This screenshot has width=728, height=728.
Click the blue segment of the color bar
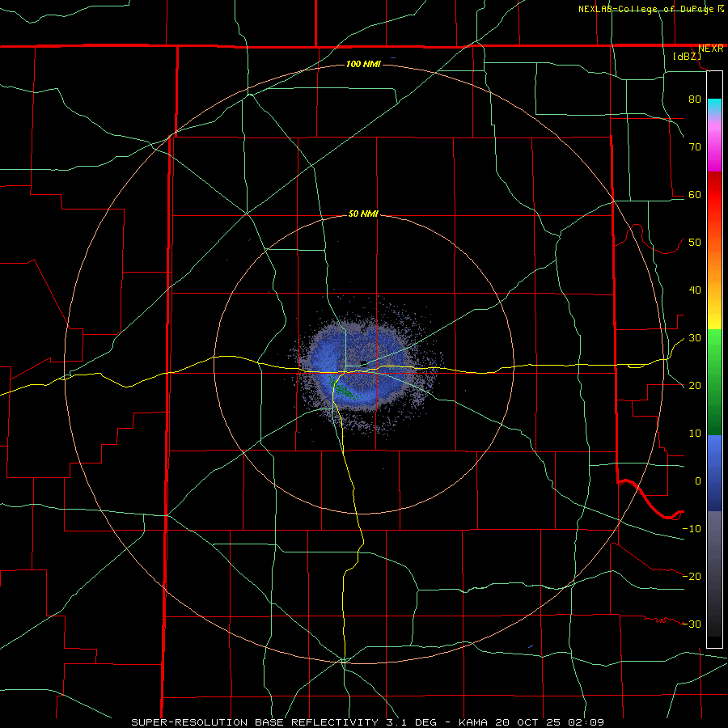click(x=714, y=472)
